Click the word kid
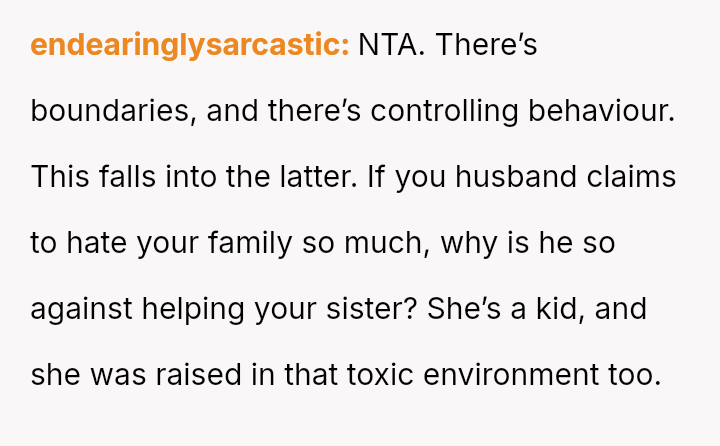 560,309
